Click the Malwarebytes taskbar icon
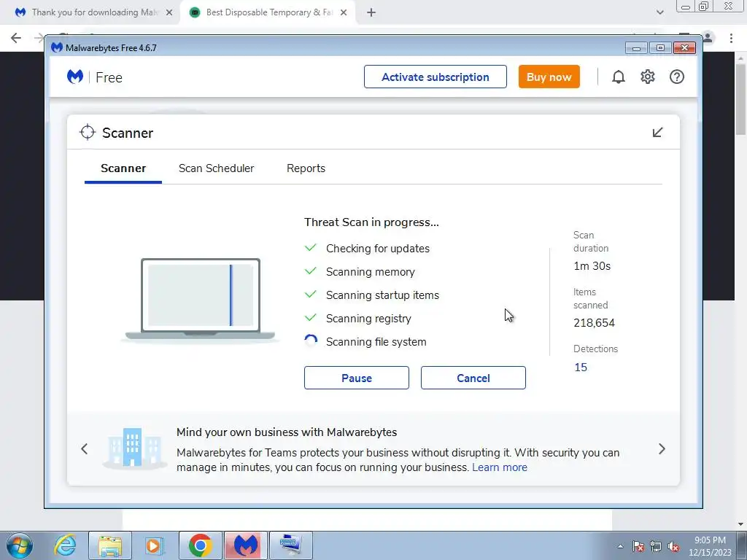 coord(246,545)
